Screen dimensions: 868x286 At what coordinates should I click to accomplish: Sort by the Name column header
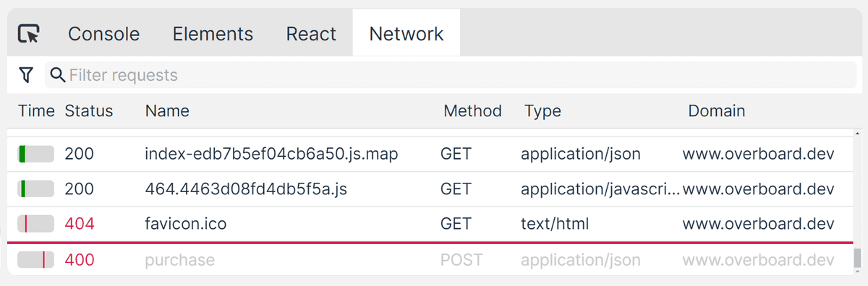click(x=167, y=110)
